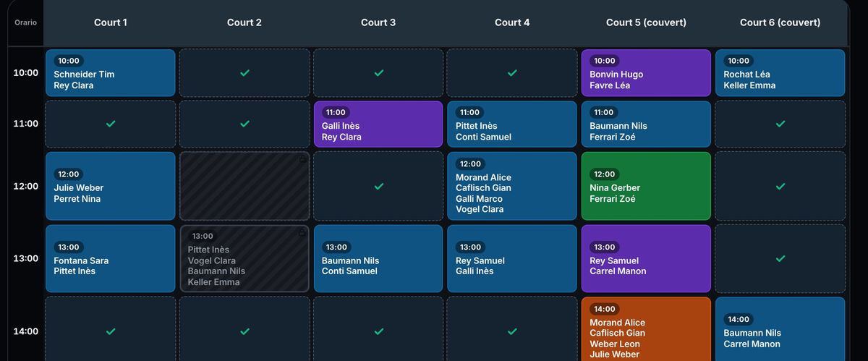Click the checkmark in Court 2 at 10:00

(x=244, y=73)
